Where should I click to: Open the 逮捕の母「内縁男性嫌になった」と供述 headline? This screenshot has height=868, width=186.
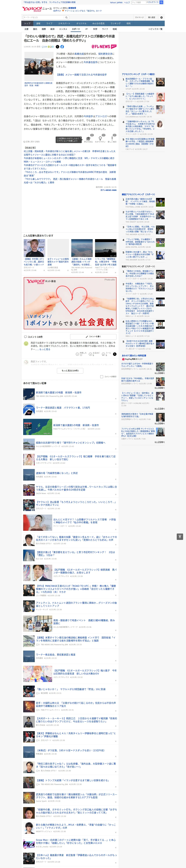pyautogui.click(x=57, y=473)
